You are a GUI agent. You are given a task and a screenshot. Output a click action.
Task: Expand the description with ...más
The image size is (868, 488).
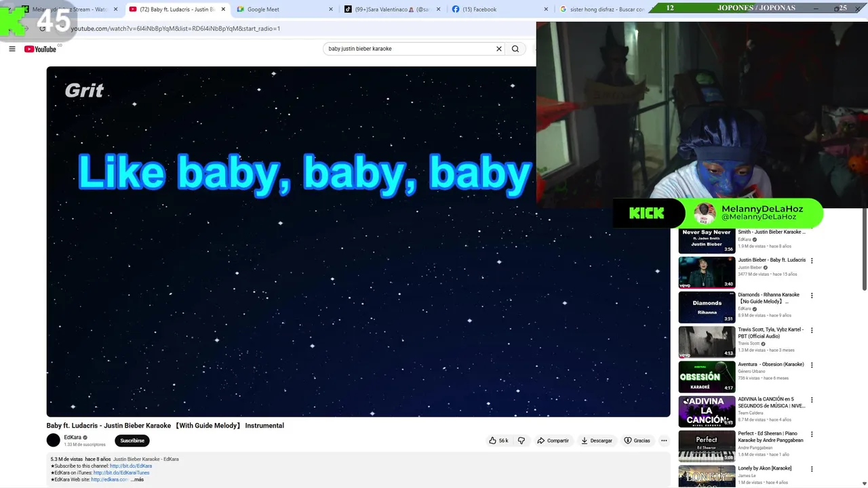pos(137,479)
